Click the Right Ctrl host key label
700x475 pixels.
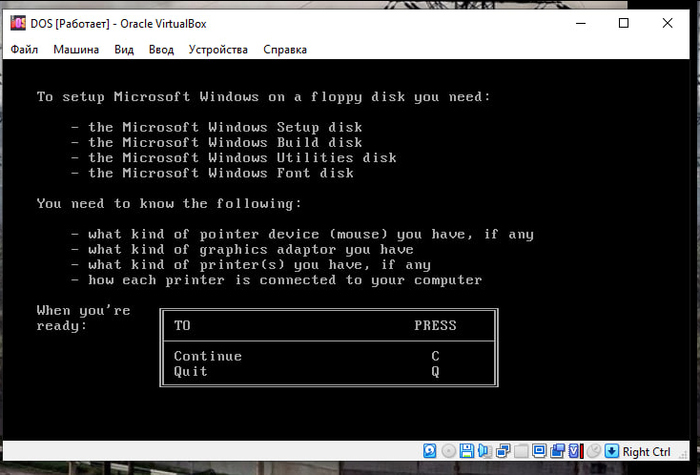pyautogui.click(x=646, y=452)
